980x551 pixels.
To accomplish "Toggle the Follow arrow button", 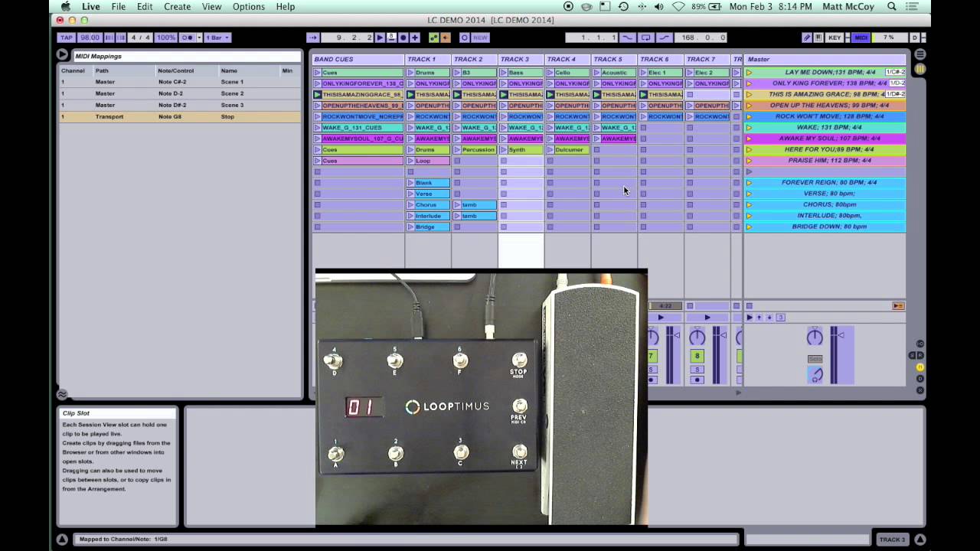I will pyautogui.click(x=312, y=37).
